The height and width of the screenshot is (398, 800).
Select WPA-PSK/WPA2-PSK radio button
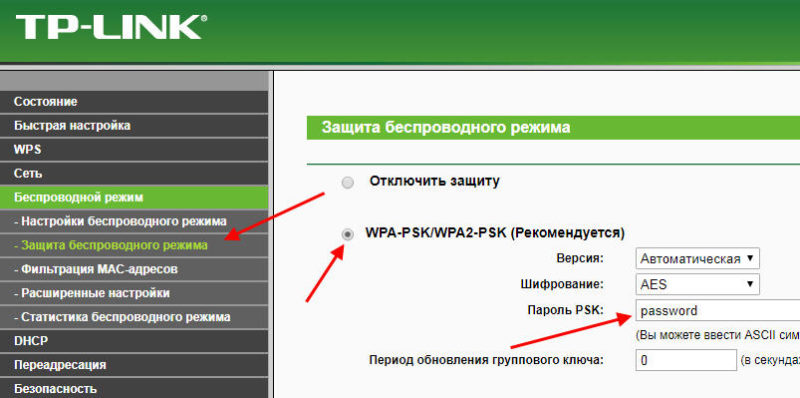pyautogui.click(x=347, y=234)
